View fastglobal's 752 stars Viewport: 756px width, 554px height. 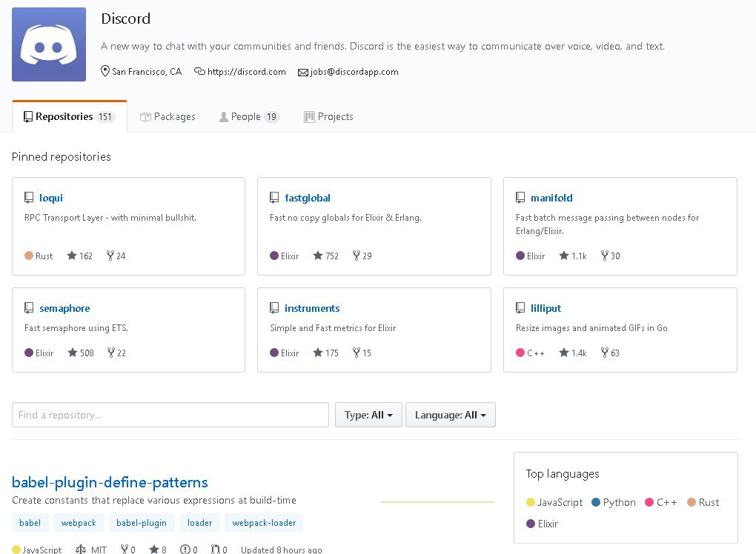pyautogui.click(x=326, y=256)
